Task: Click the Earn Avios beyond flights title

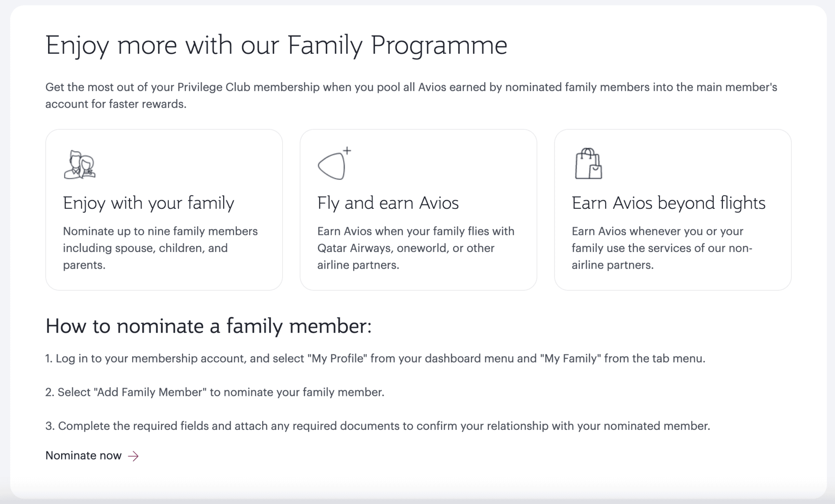Action: point(669,203)
